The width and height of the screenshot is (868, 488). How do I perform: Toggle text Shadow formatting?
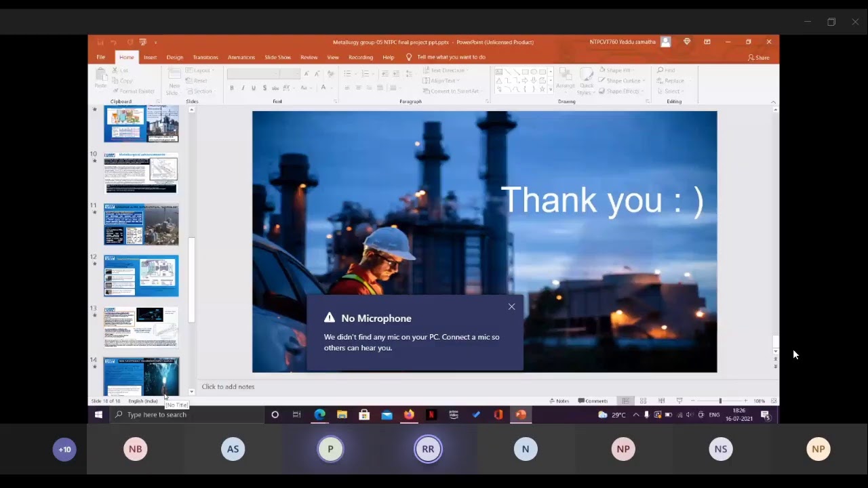pyautogui.click(x=264, y=88)
